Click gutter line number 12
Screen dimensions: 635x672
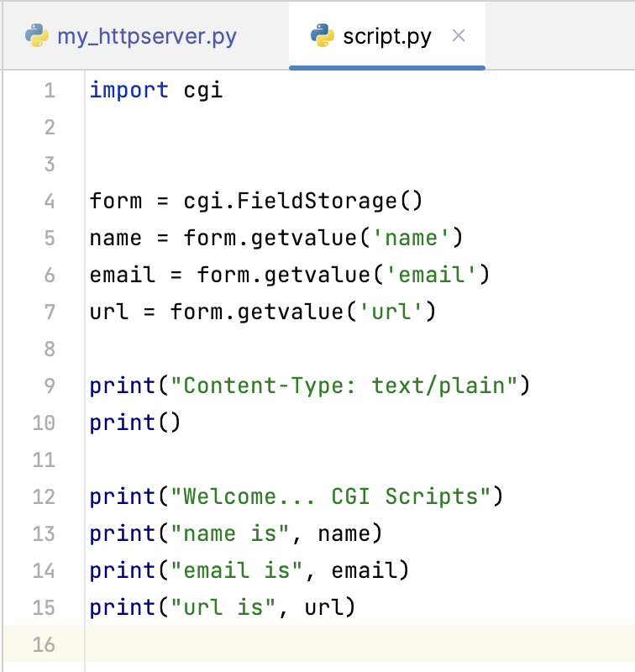tap(44, 496)
